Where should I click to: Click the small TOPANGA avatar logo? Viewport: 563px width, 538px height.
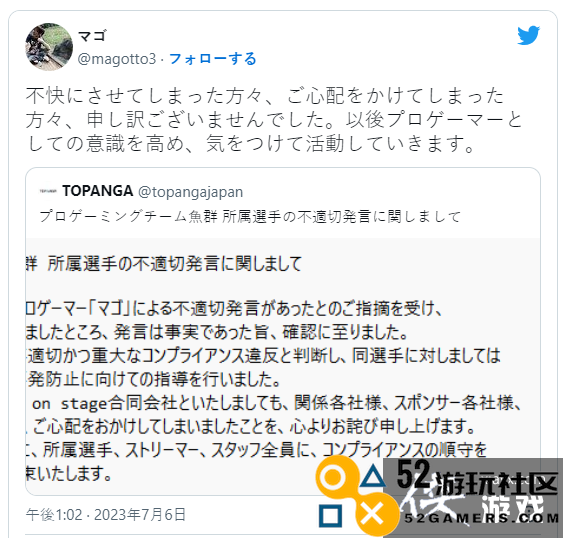click(x=48, y=191)
